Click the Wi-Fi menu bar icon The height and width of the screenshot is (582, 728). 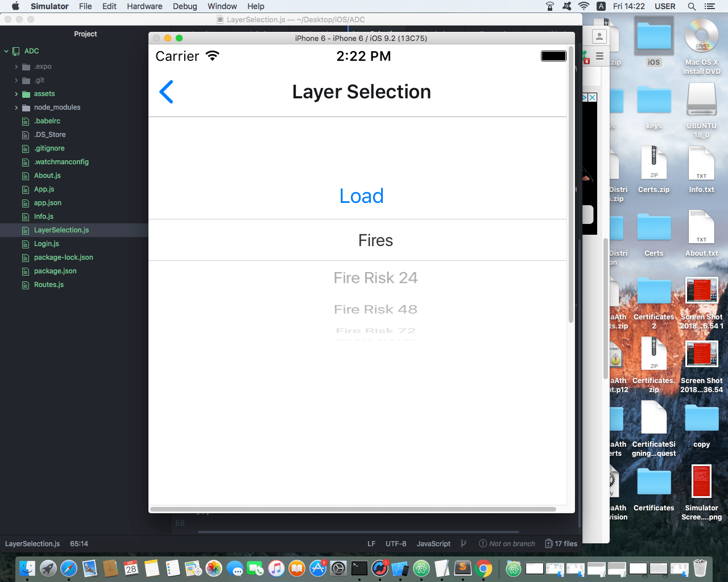(x=584, y=6)
